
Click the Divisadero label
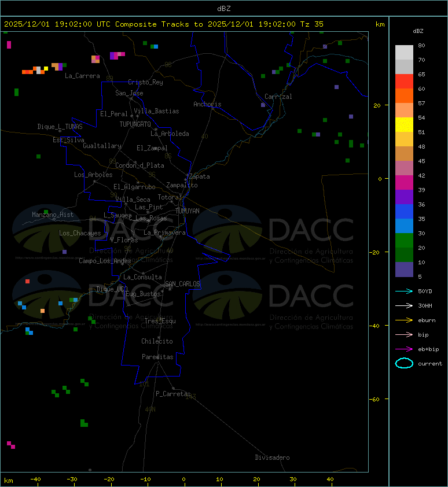pos(273,458)
